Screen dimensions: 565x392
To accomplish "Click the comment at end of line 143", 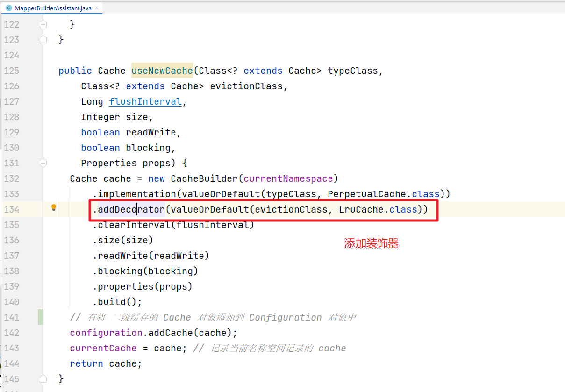I will point(270,348).
